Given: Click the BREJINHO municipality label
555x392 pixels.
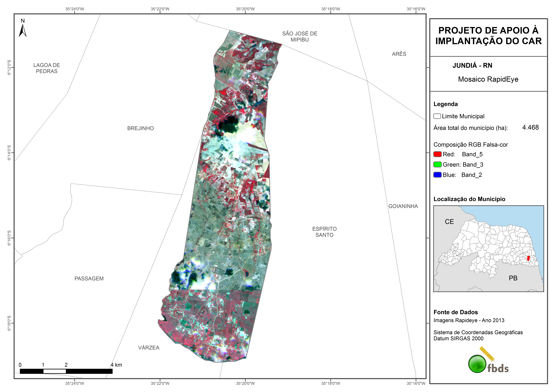Looking at the screenshot, I should pyautogui.click(x=140, y=128).
